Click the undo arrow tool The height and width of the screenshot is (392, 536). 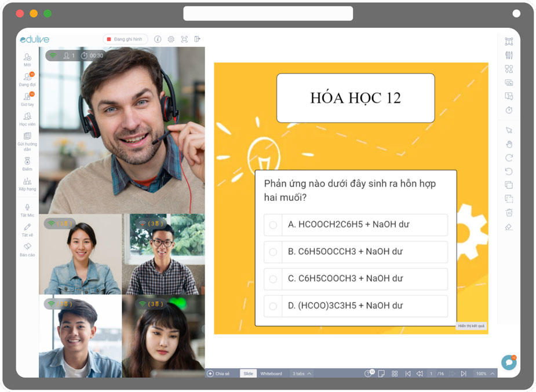(x=509, y=171)
